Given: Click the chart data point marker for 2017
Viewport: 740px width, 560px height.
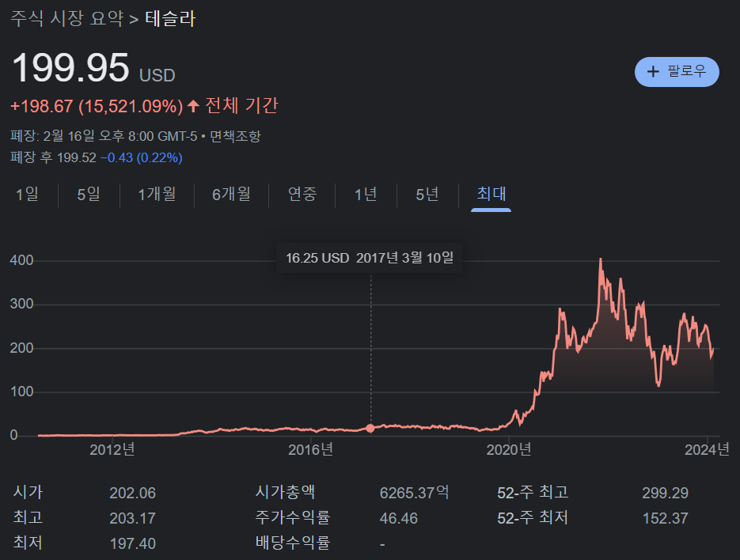Looking at the screenshot, I should [x=370, y=429].
